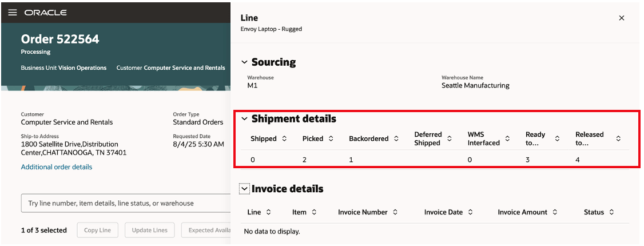The image size is (644, 246).
Task: Click the Copy Line button
Action: 97,230
